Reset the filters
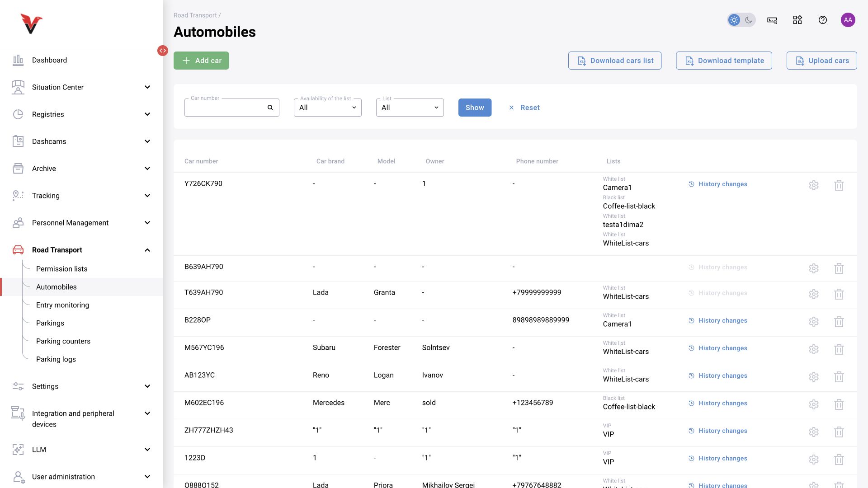This screenshot has width=868, height=488. pyautogui.click(x=524, y=108)
